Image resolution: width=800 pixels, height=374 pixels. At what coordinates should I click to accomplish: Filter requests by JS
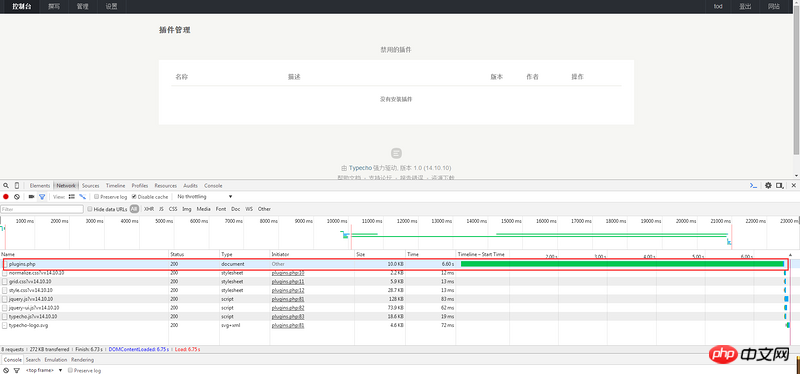pos(161,209)
